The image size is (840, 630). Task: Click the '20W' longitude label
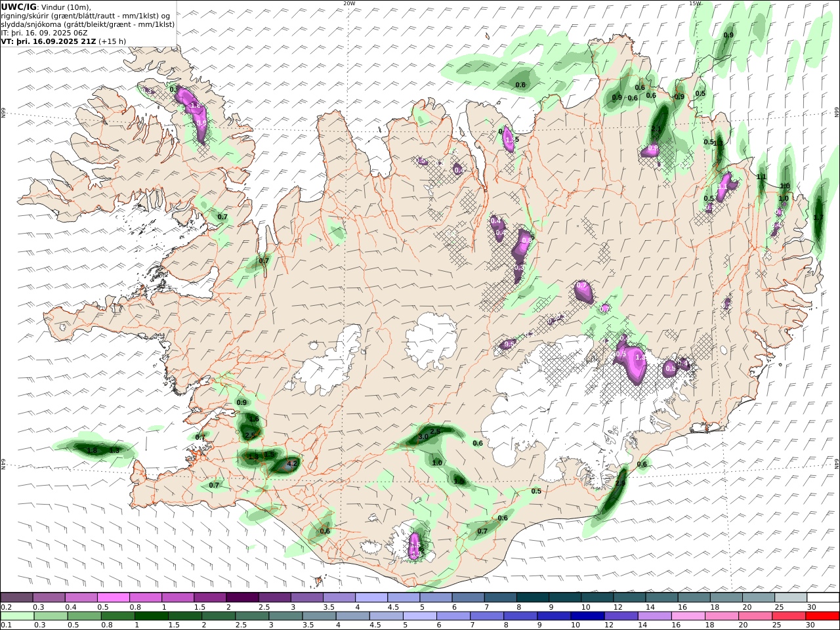(x=349, y=3)
